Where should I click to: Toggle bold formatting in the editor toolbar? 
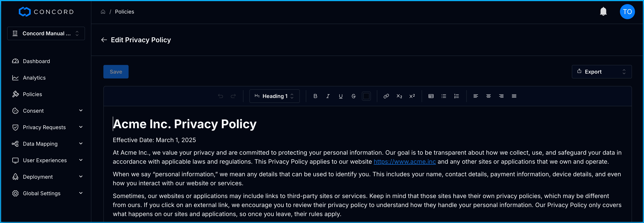click(315, 96)
